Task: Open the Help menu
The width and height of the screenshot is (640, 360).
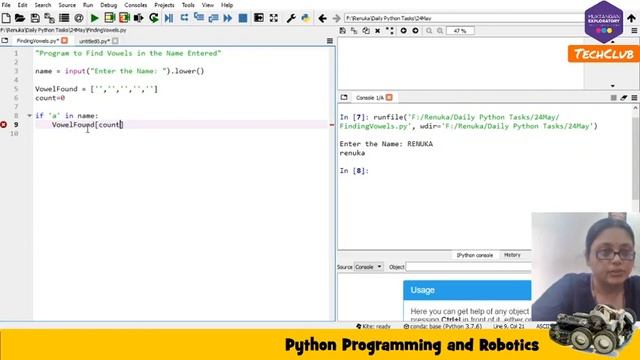Action: click(227, 5)
